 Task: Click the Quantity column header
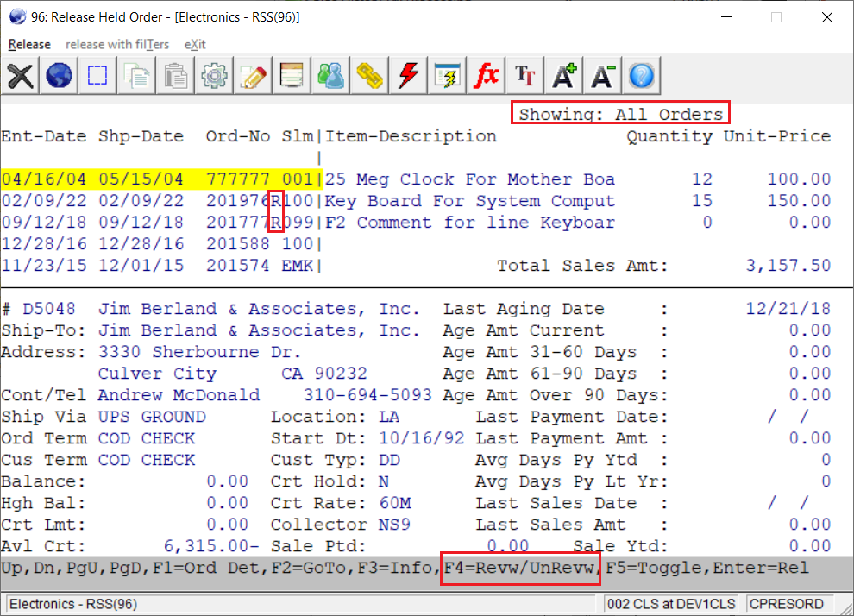click(x=669, y=136)
